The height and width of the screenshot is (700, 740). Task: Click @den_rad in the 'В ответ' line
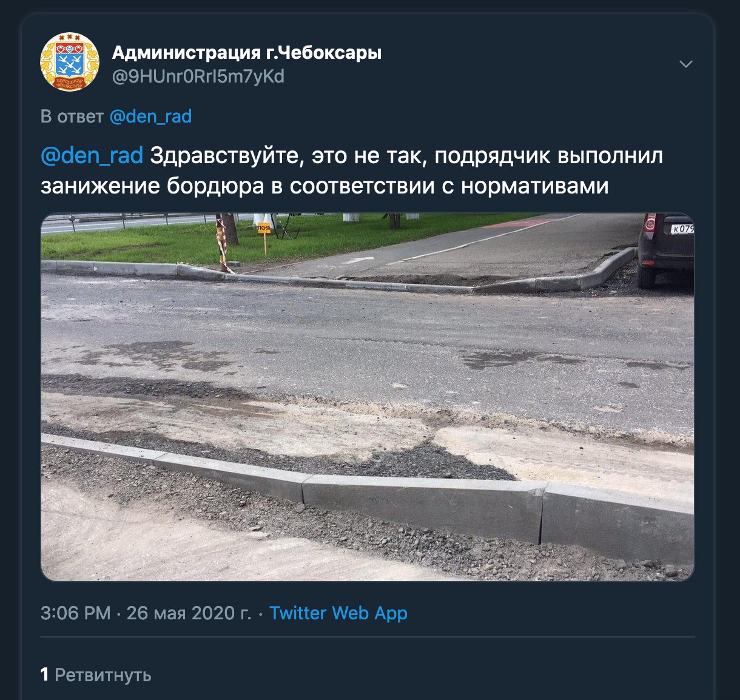150,116
